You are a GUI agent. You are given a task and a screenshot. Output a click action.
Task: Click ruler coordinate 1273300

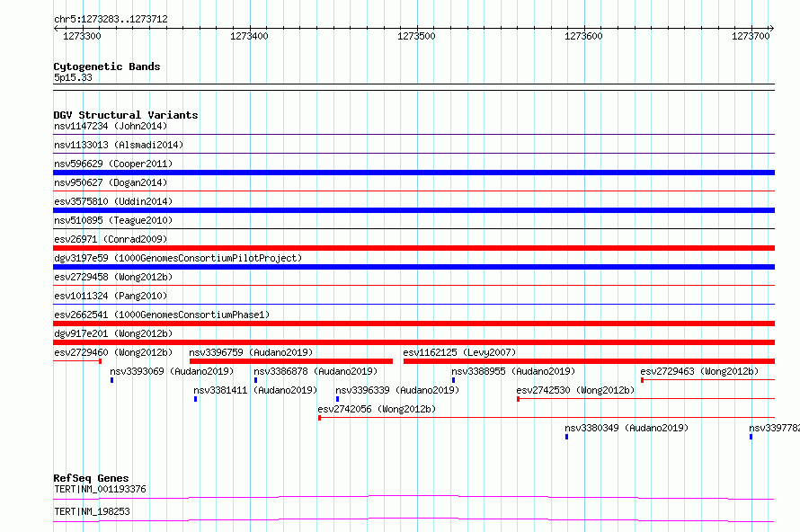tap(82, 36)
